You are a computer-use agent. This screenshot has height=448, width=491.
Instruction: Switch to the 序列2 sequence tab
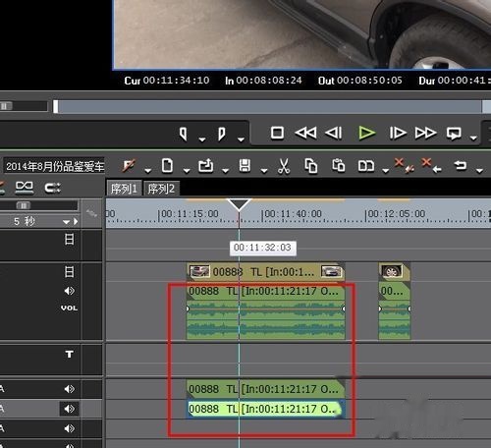click(161, 189)
